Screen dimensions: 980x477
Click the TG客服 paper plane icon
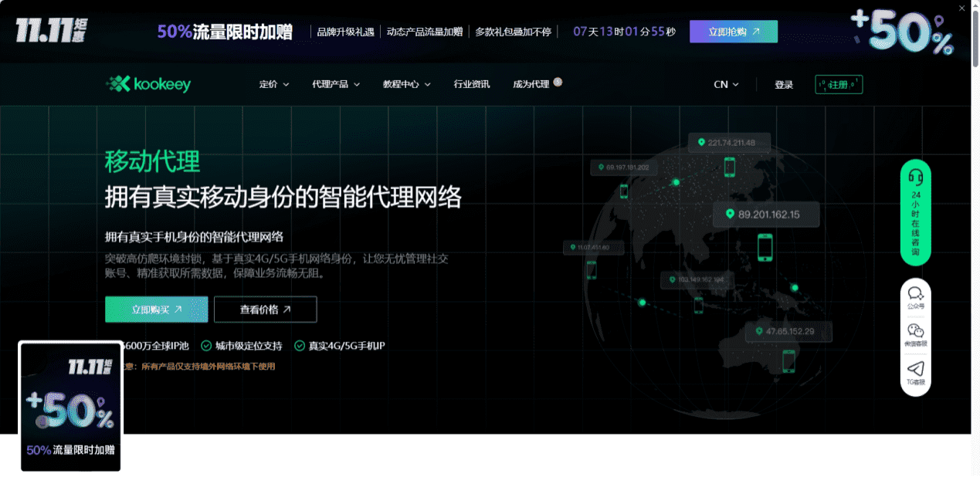pos(916,372)
